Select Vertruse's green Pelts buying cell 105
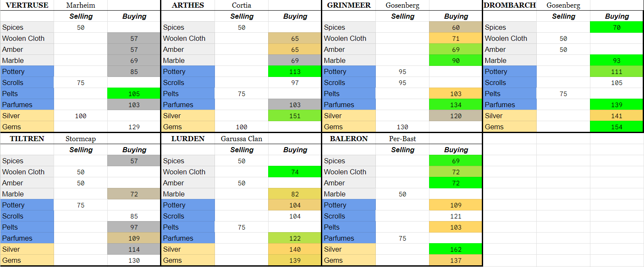Screen dimensions: 644x267 [x=134, y=94]
